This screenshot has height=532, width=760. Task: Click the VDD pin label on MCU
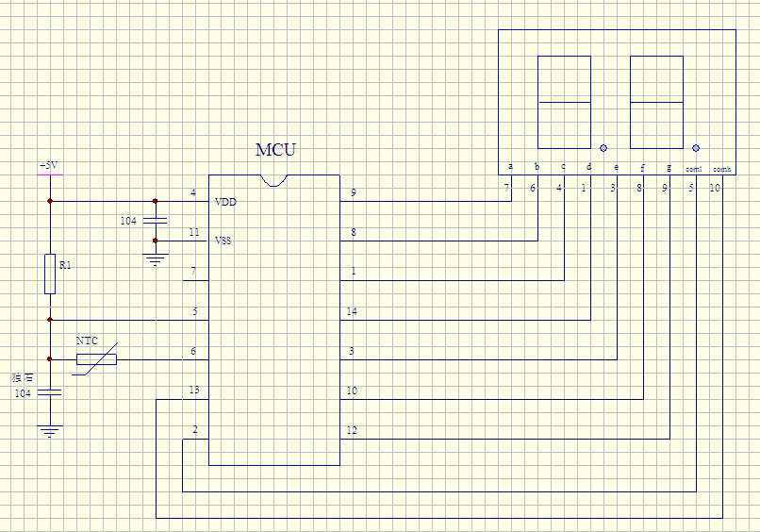click(224, 202)
